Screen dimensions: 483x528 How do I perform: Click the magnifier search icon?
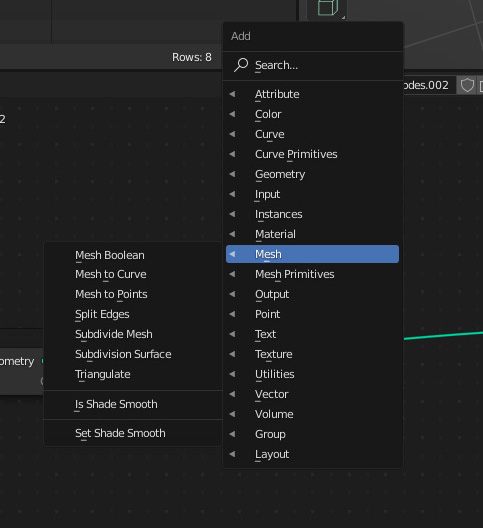coord(241,65)
